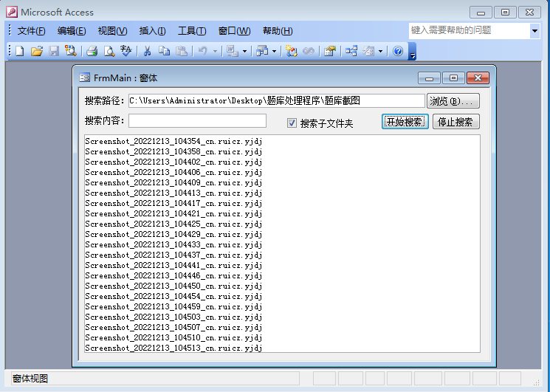550x392 pixels.
Task: Click the 停止搜索 button
Action: coord(456,122)
